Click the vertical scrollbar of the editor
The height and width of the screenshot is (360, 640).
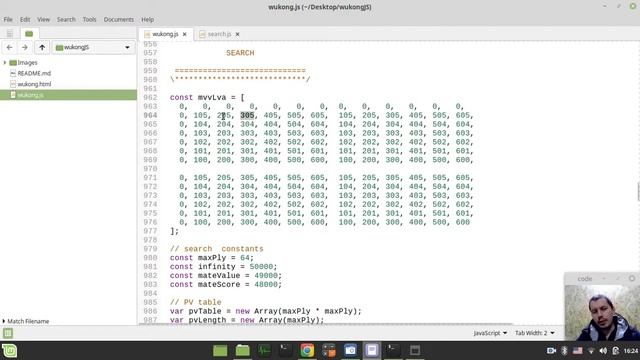pos(638,191)
